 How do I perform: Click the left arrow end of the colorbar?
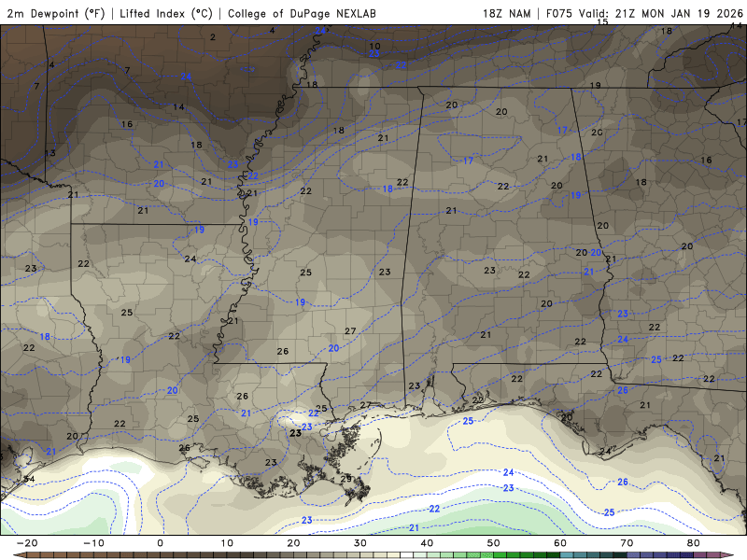(18, 555)
